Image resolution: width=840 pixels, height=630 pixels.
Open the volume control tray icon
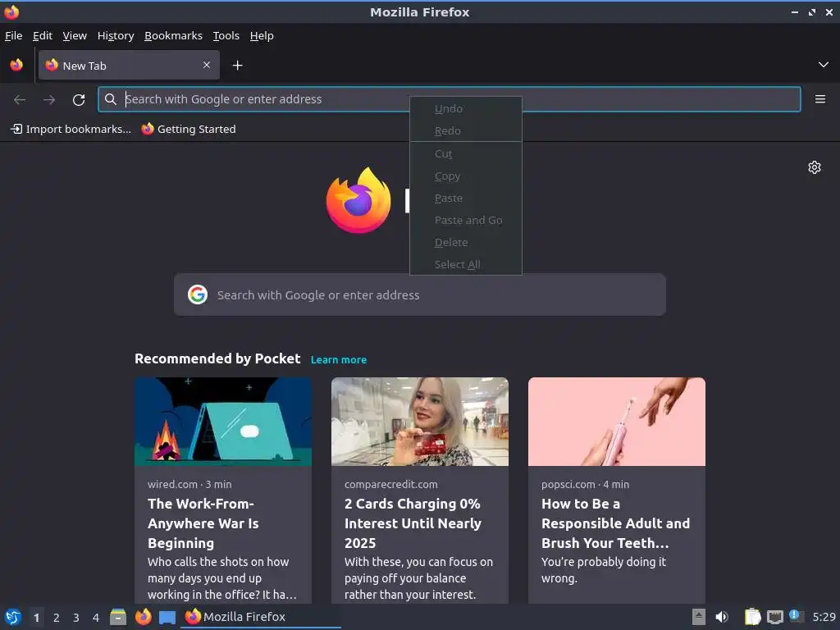point(722,617)
